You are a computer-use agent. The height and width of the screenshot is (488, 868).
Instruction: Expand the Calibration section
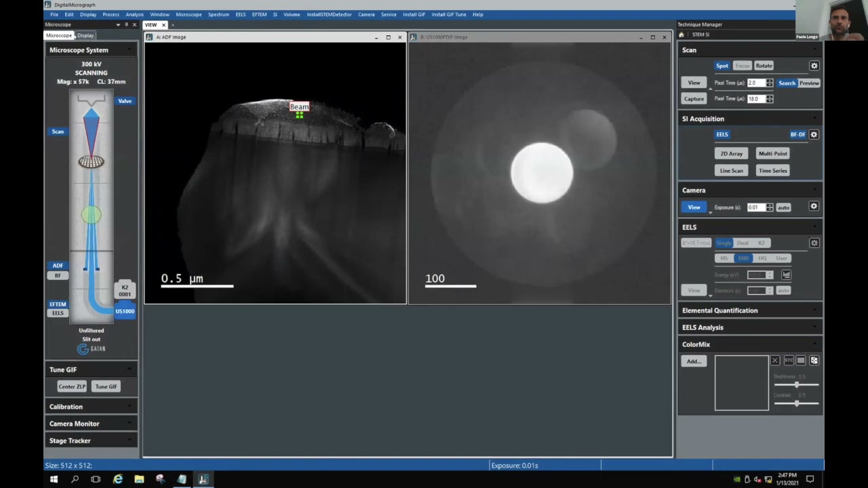[91, 407]
